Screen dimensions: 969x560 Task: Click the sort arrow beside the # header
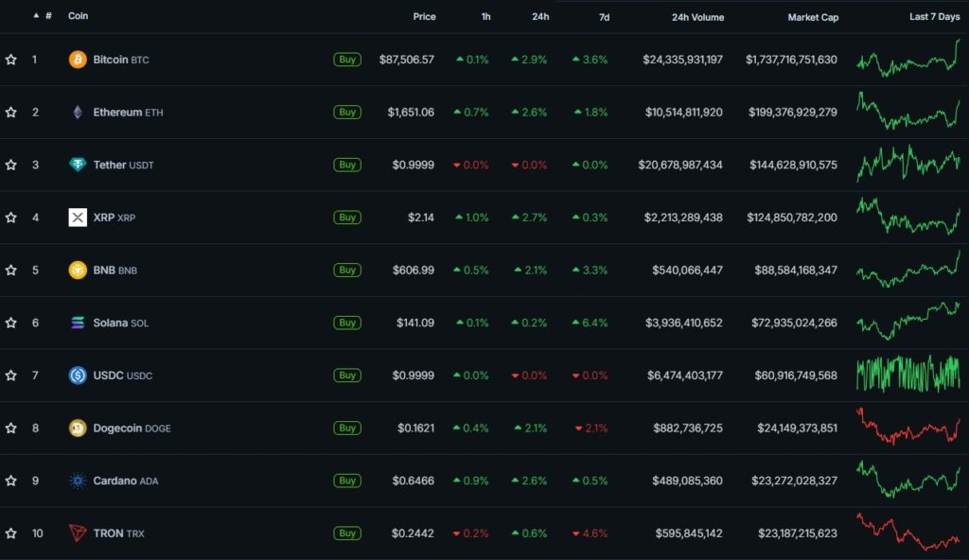(35, 15)
